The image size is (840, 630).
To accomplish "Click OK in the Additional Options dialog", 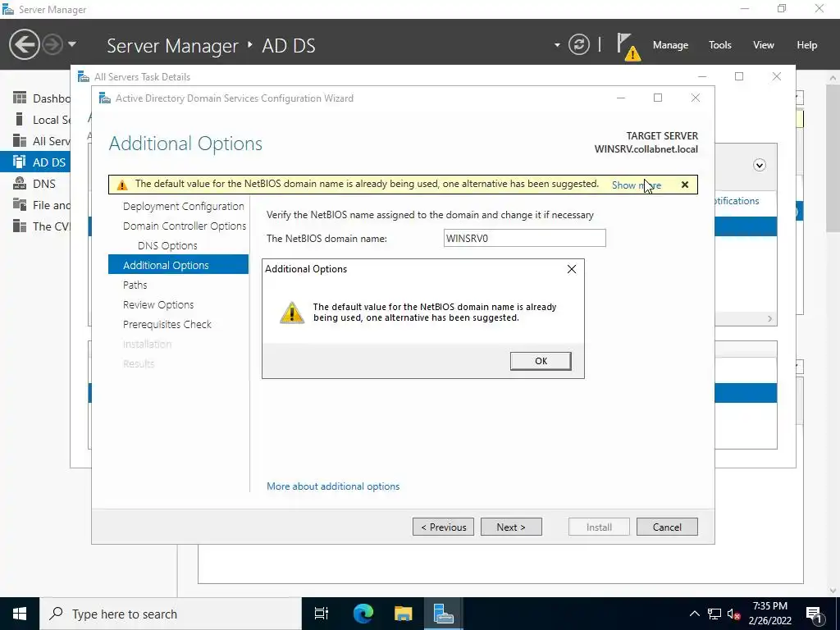I will pos(541,361).
